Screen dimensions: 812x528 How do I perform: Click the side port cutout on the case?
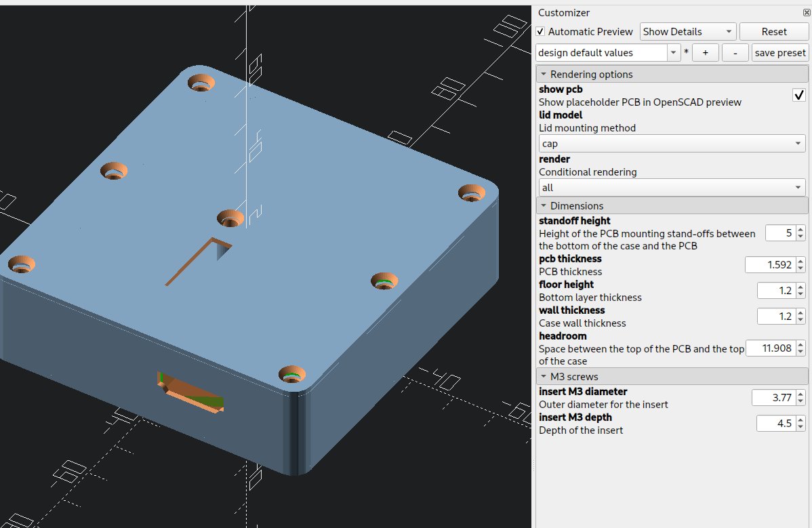[190, 393]
